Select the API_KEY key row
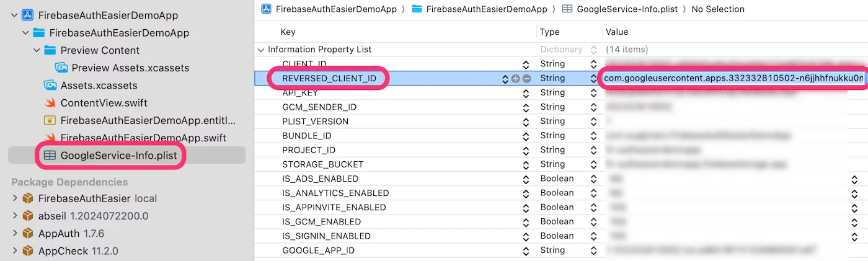Image resolution: width=868 pixels, height=261 pixels. point(300,93)
